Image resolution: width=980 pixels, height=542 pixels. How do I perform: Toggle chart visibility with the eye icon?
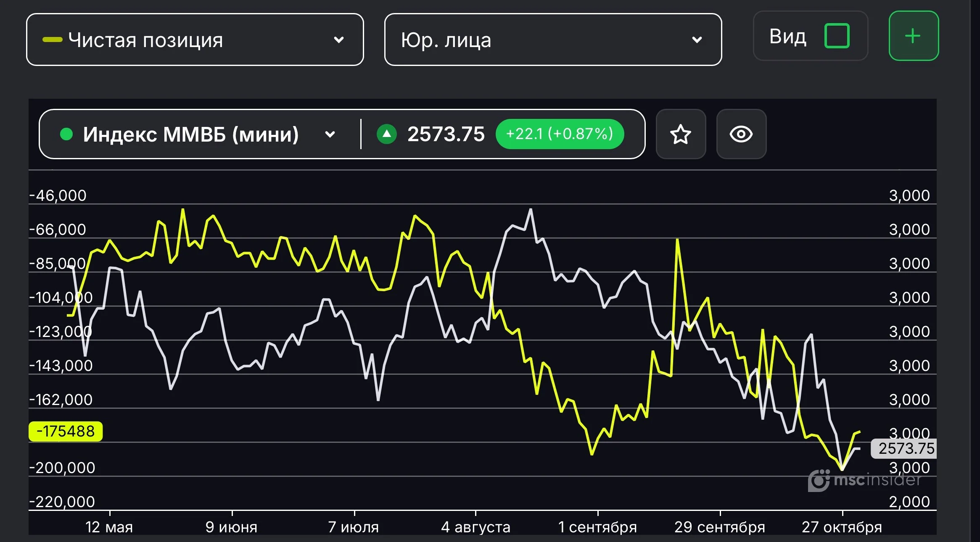(x=741, y=134)
